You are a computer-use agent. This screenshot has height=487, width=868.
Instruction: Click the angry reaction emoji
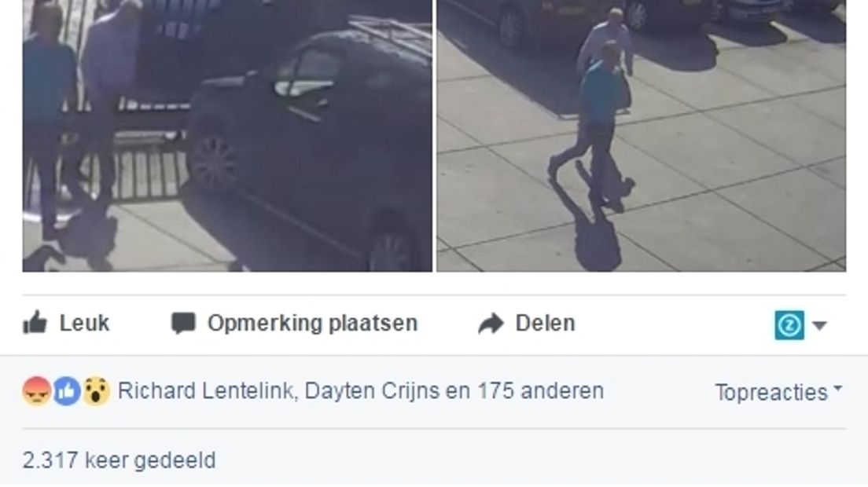pyautogui.click(x=36, y=391)
